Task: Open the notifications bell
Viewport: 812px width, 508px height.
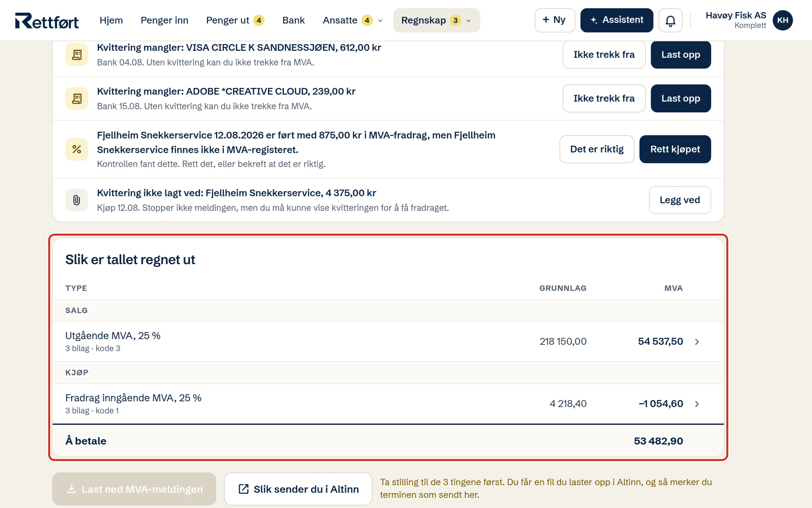Action: [x=670, y=20]
